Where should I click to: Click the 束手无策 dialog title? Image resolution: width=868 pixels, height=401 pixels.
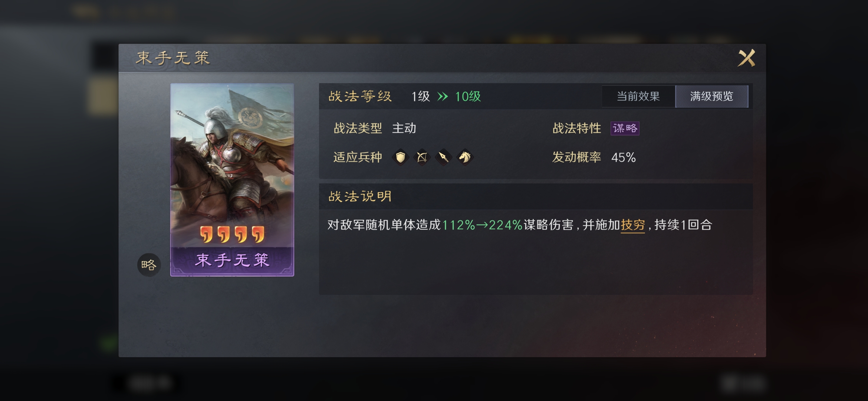(173, 58)
